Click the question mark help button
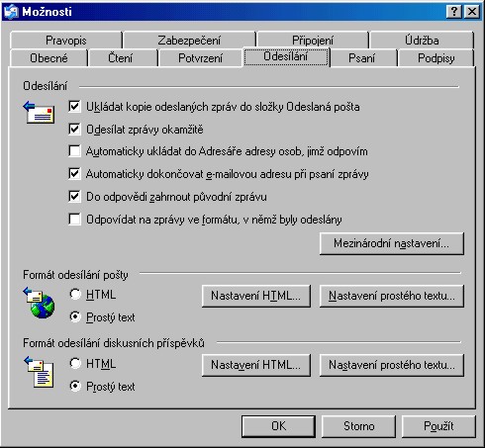Viewport: 485px width, 448px height. coord(454,12)
